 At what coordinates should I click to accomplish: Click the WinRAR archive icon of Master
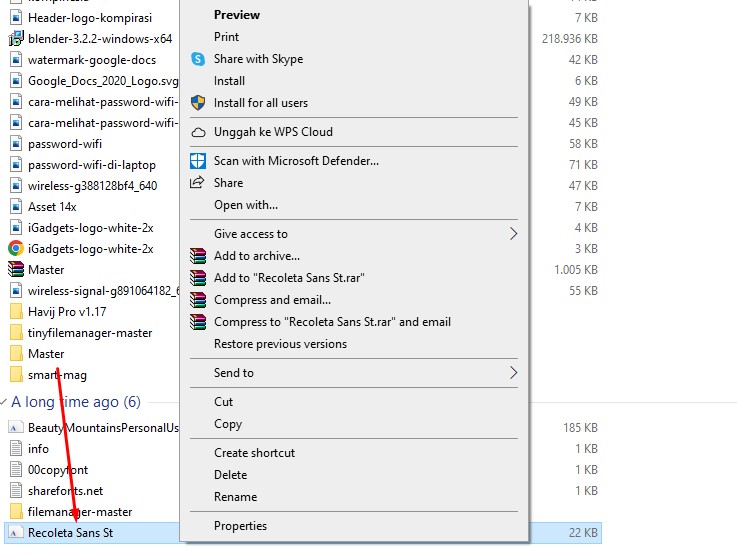tap(16, 269)
